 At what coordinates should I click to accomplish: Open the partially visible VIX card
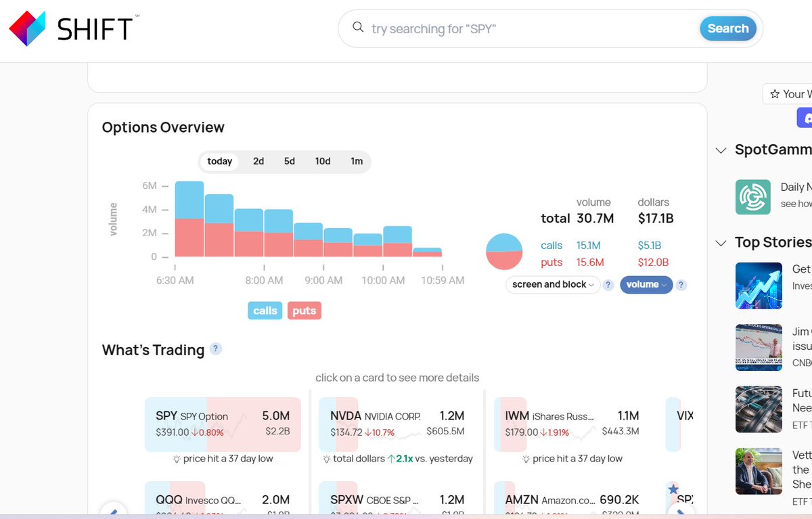[x=679, y=424]
